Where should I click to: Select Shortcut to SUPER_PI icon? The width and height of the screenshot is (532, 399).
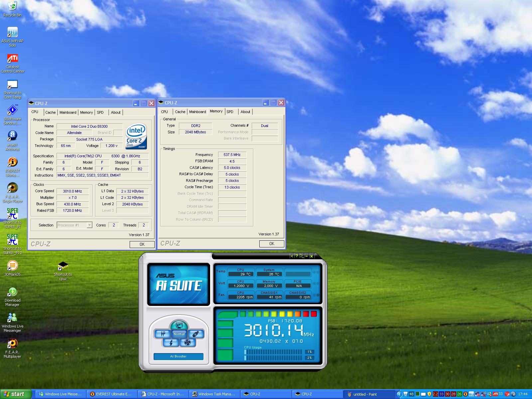[12, 218]
